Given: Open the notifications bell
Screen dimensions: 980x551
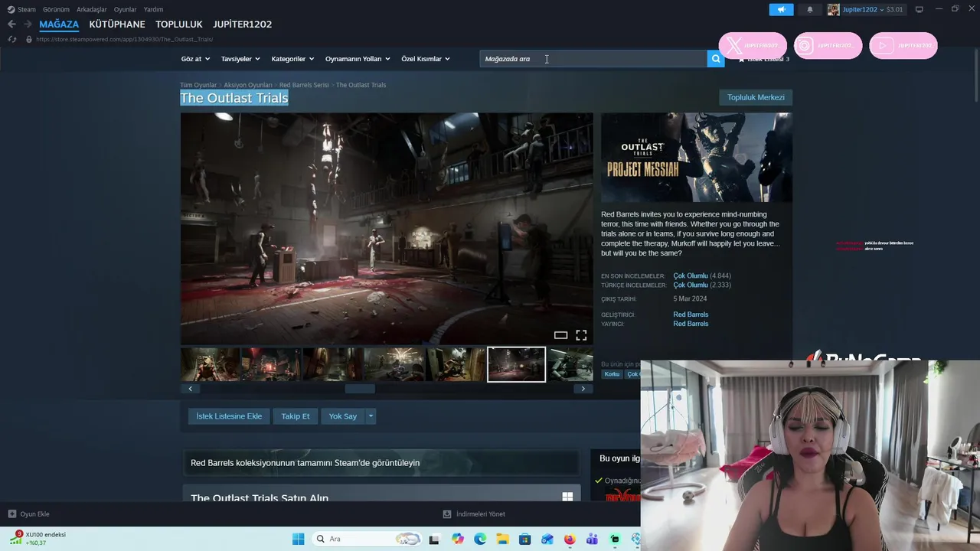Looking at the screenshot, I should [810, 9].
